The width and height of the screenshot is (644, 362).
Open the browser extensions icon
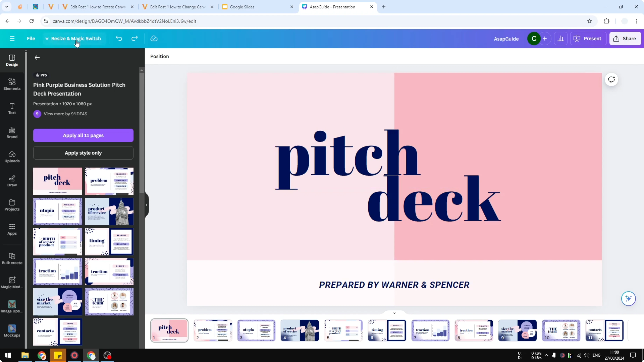pyautogui.click(x=607, y=21)
